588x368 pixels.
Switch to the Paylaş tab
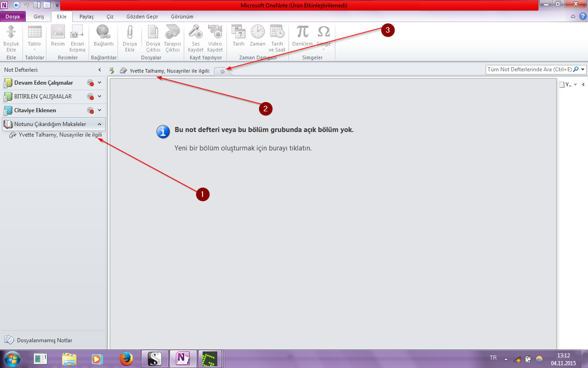(x=86, y=17)
